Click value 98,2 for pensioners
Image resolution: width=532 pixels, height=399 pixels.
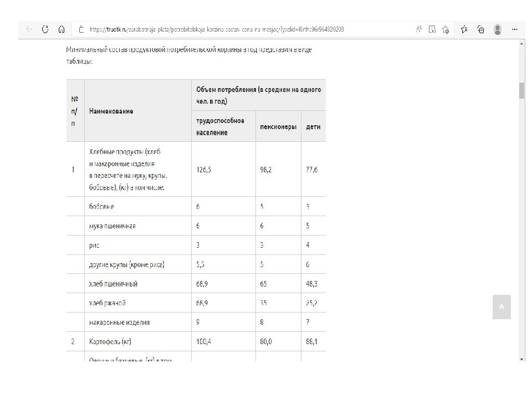(x=265, y=170)
